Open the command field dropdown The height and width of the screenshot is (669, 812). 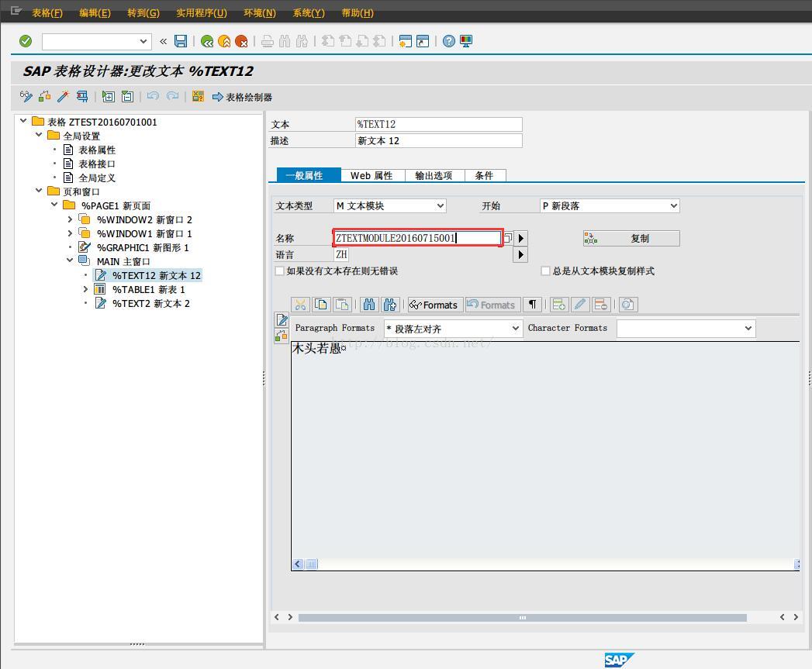point(143,41)
